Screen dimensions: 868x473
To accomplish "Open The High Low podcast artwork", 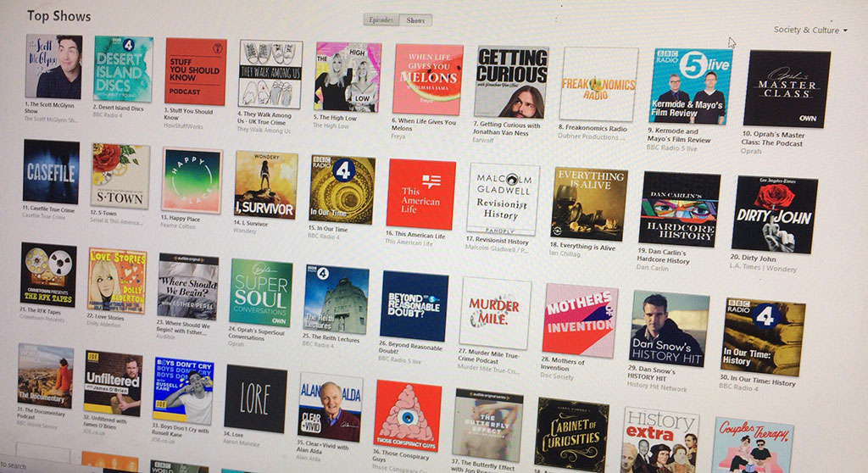I will tap(348, 77).
